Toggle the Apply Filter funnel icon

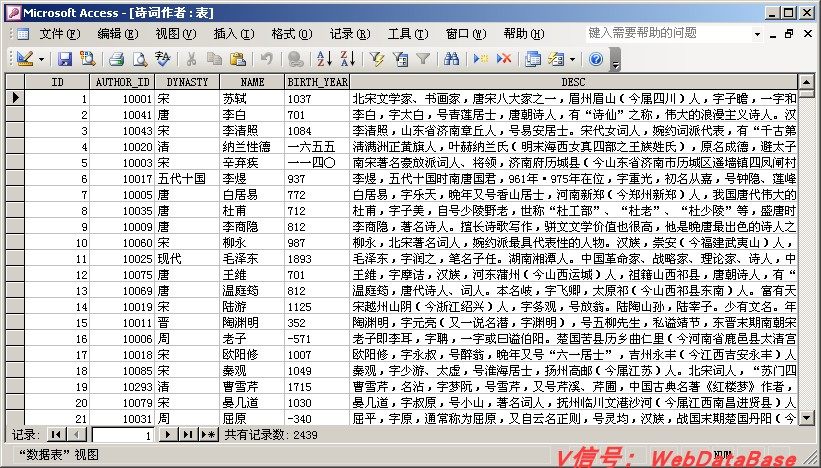[423, 59]
